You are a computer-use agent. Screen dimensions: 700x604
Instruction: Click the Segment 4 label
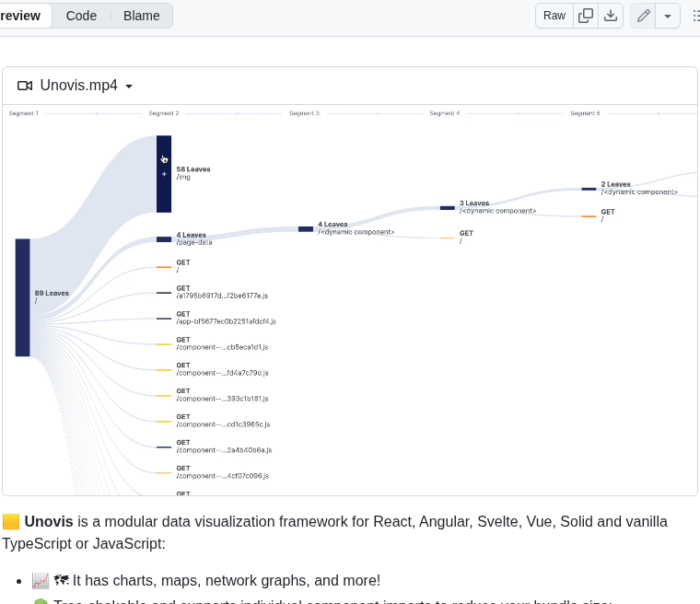[445, 113]
